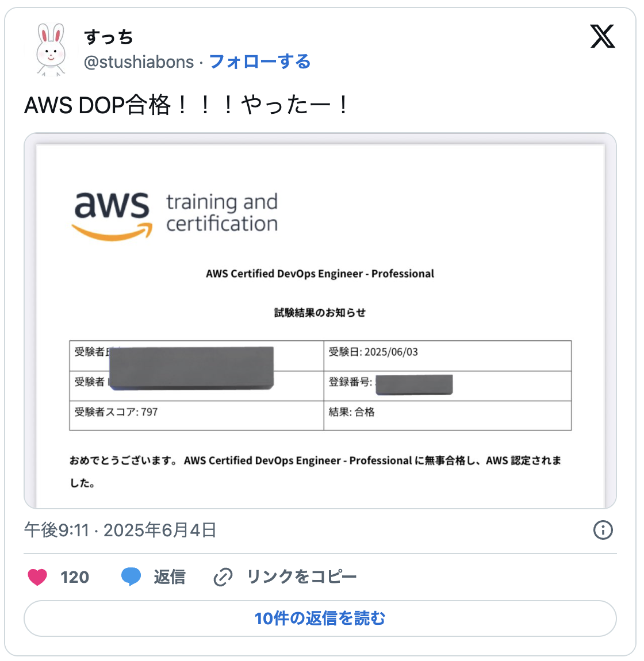Viewport: 644px width, 661px height.
Task: Click the 返信 reply label
Action: click(x=170, y=577)
